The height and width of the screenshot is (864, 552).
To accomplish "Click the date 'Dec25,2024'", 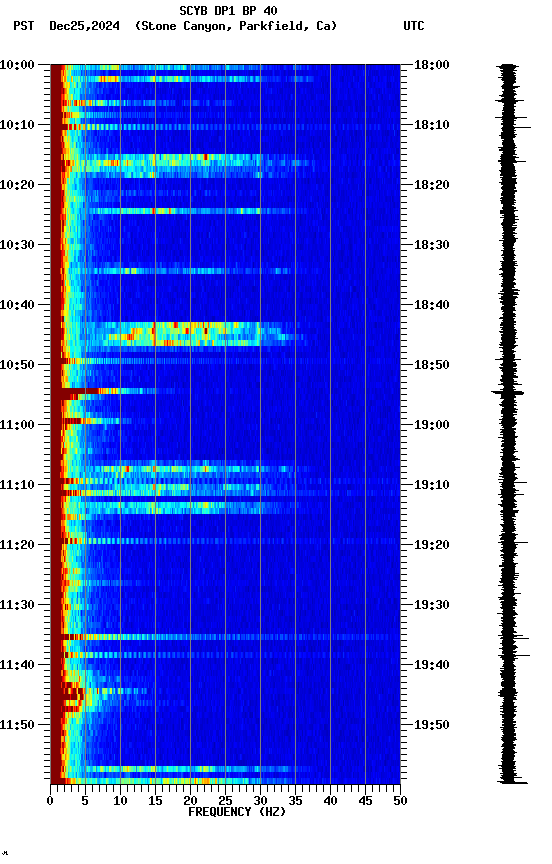I will point(84,26).
